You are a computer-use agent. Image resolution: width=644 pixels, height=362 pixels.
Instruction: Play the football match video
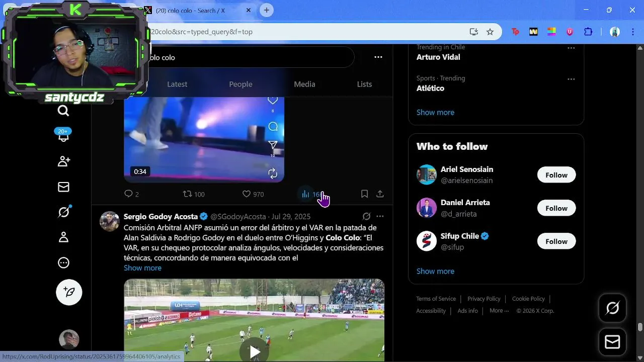click(x=254, y=351)
